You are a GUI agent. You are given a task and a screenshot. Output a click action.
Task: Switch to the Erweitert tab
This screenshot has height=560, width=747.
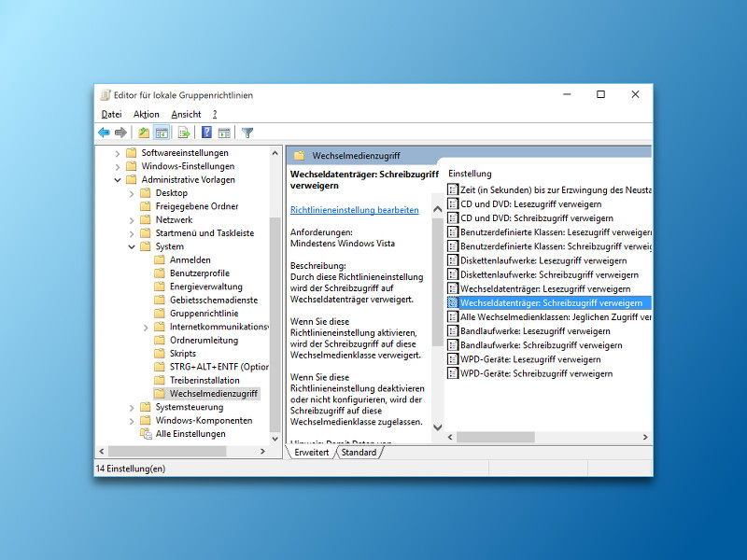pyautogui.click(x=312, y=453)
